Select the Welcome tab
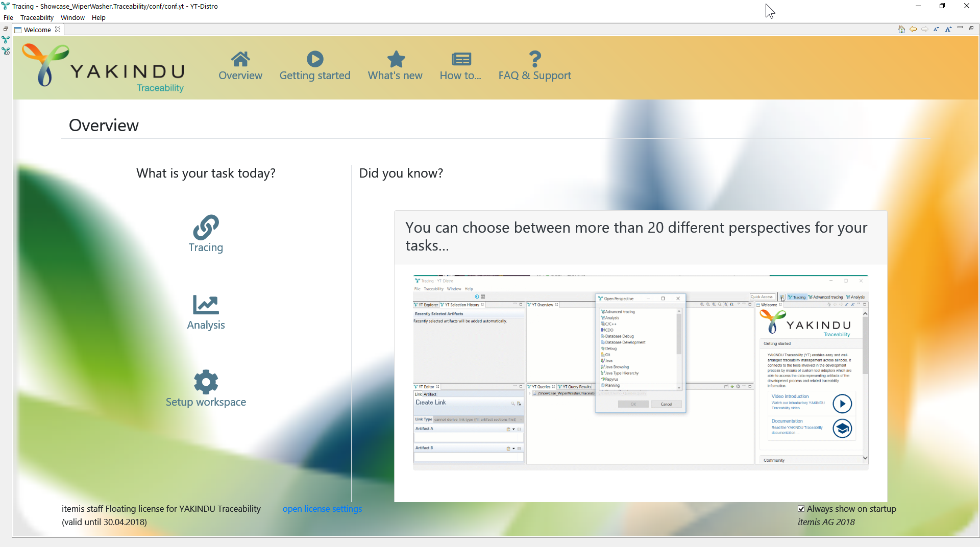 point(37,30)
